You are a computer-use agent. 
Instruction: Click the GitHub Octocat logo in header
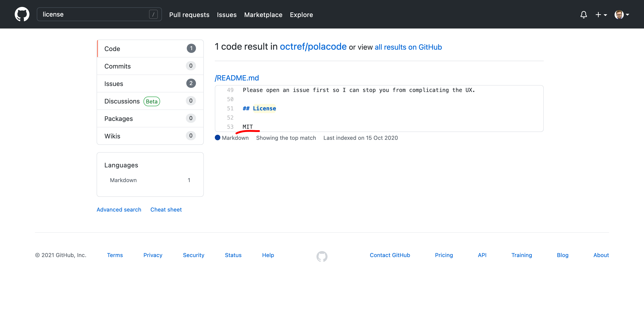tap(22, 14)
